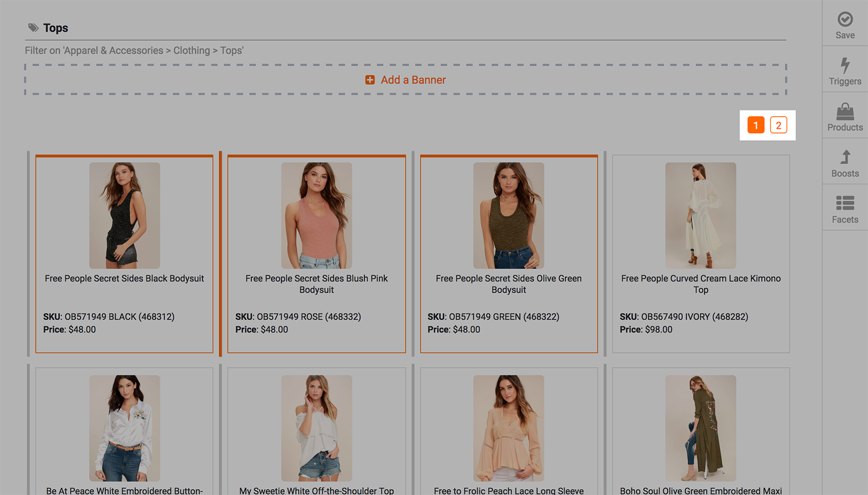Click title Free People Secret Sides Black Bodysuit

pyautogui.click(x=125, y=278)
